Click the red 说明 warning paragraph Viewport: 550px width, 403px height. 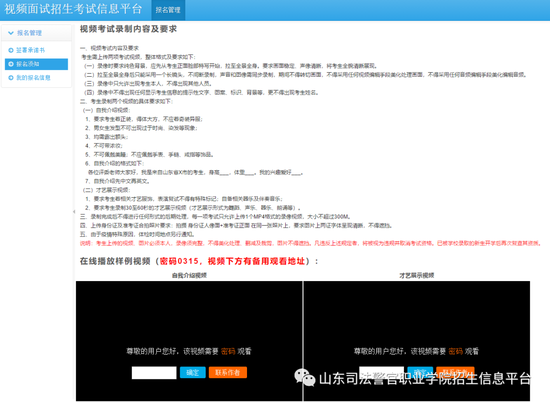point(311,243)
